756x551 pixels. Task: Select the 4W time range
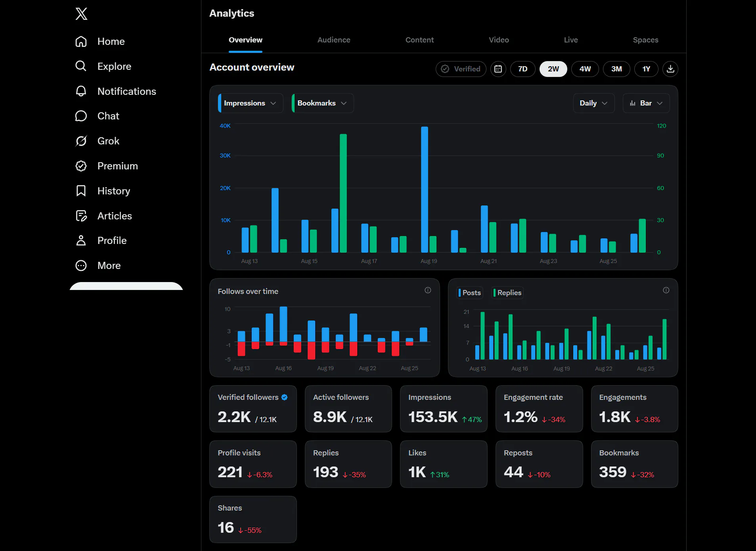(585, 69)
